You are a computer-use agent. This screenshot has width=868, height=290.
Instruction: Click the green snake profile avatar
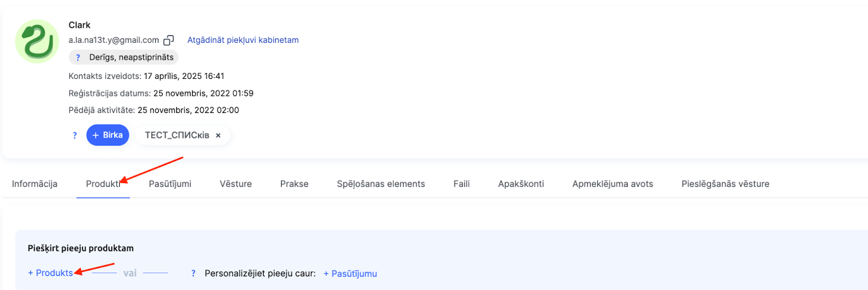coord(37,41)
